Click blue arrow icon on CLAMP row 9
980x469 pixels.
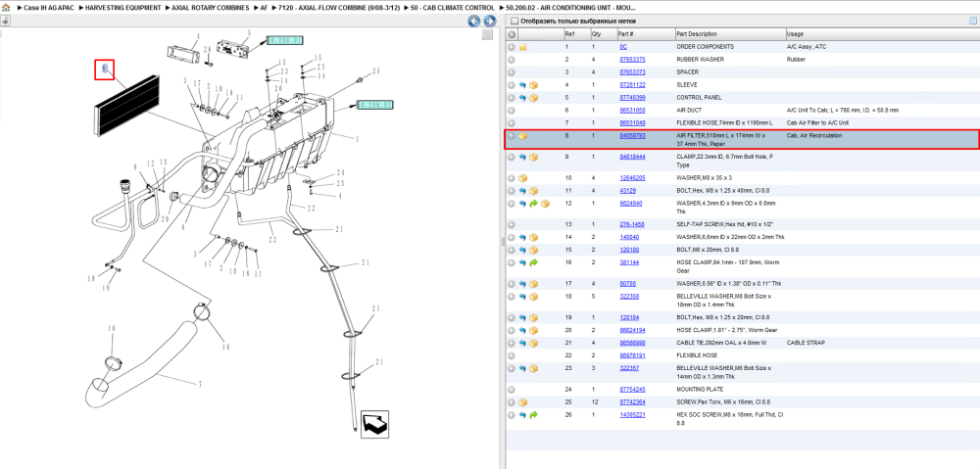coord(523,157)
